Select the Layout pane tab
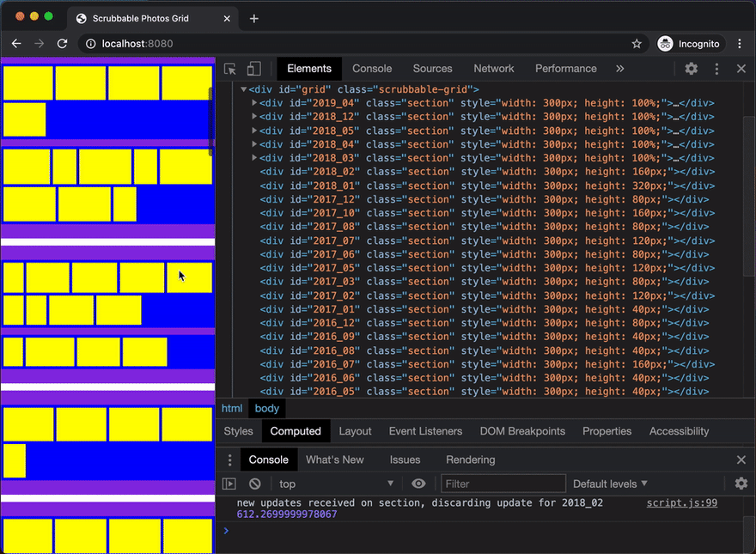Viewport: 756px width, 554px height. (x=355, y=431)
